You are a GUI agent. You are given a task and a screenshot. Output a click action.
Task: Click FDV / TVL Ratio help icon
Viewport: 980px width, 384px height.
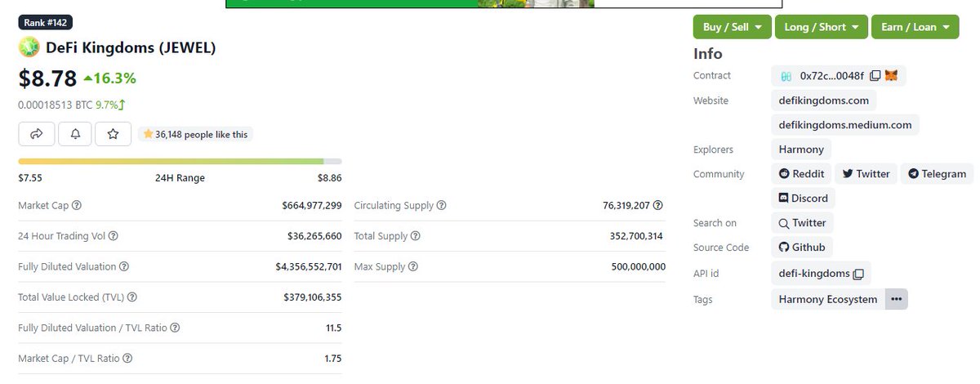(x=175, y=328)
